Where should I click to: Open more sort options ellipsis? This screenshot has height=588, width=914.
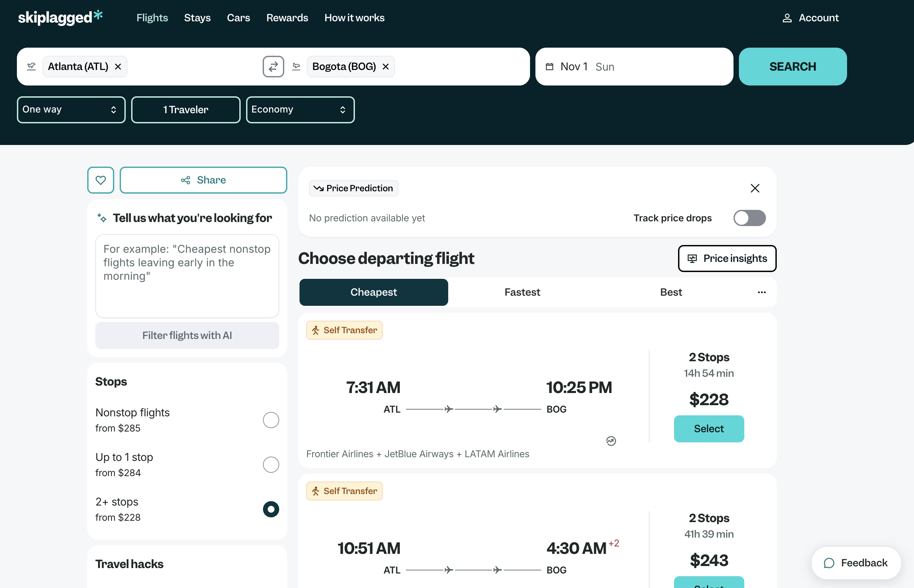[762, 292]
